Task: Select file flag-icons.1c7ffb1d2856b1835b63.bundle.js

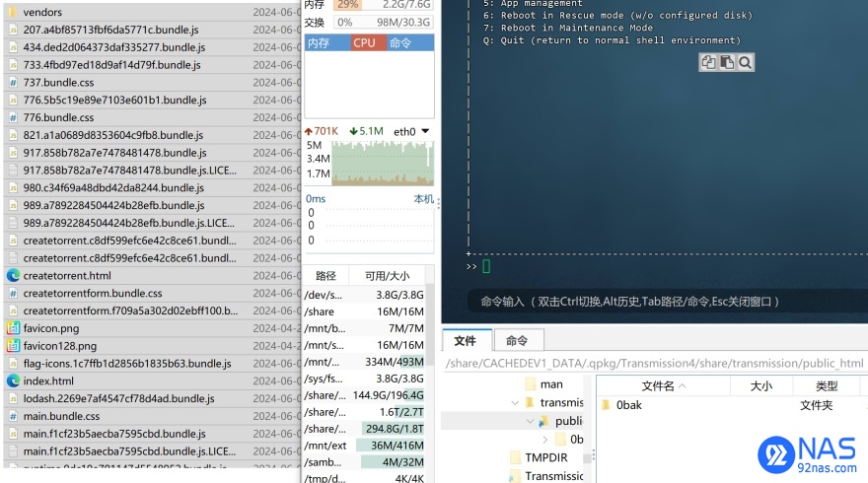Action: tap(152, 364)
